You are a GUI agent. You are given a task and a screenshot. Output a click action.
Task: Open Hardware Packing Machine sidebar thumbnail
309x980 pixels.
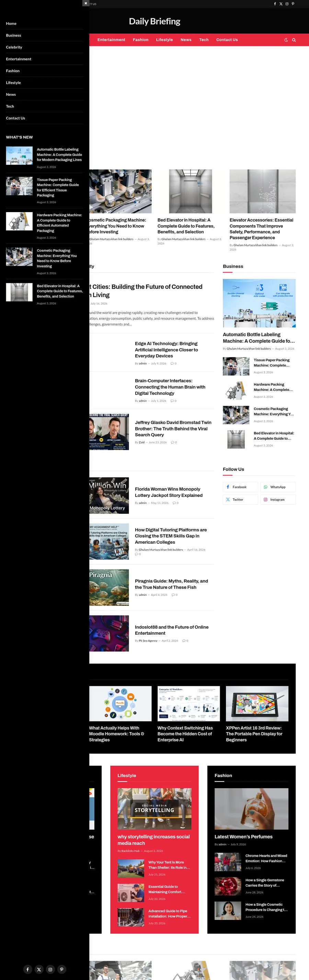click(x=19, y=221)
